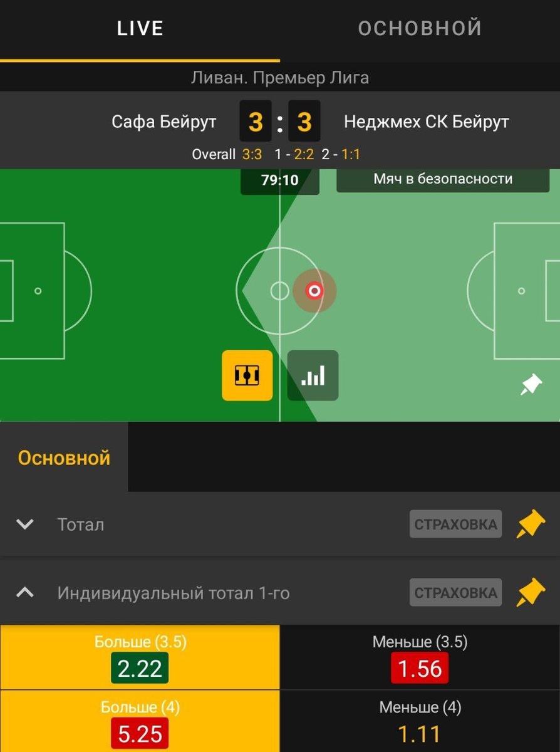Pin the live pitch tracker with the white pushpin
The height and width of the screenshot is (752, 560).
pyautogui.click(x=531, y=385)
